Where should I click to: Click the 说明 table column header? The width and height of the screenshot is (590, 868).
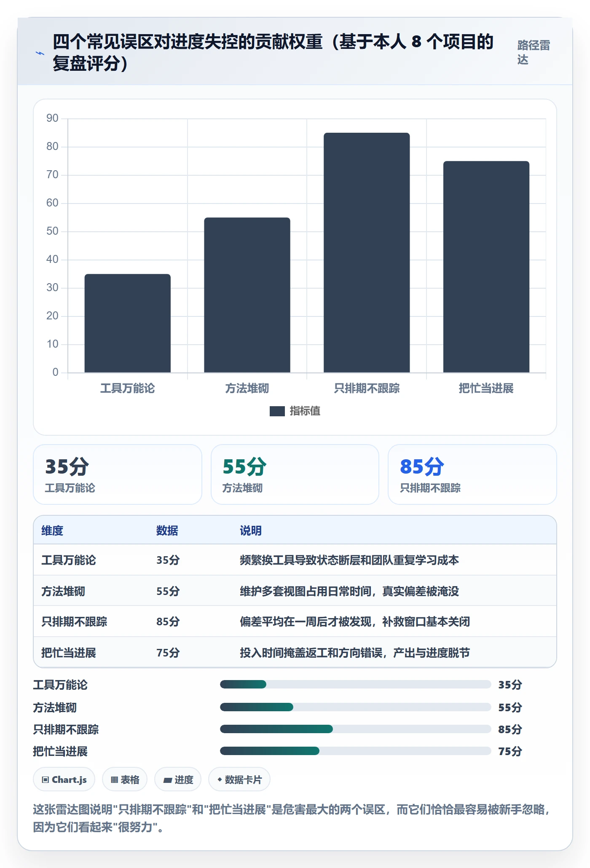pos(251,531)
